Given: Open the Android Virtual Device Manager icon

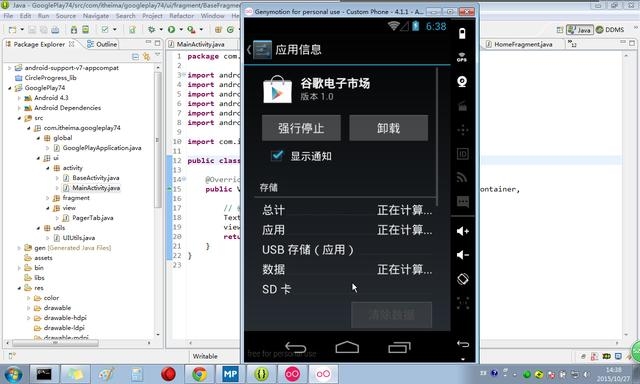Looking at the screenshot, I should point(85,29).
